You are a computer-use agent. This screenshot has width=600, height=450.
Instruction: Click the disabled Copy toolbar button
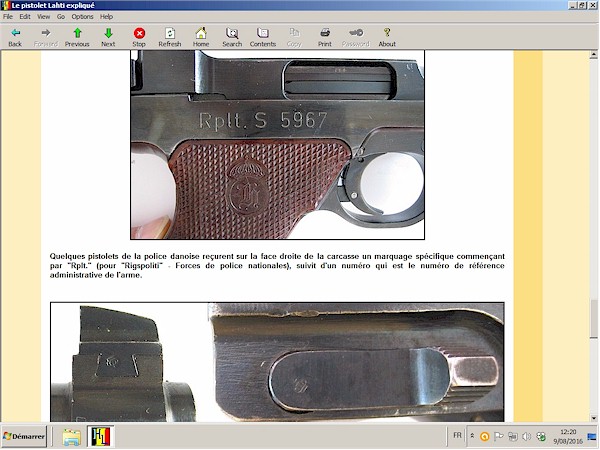(x=294, y=38)
